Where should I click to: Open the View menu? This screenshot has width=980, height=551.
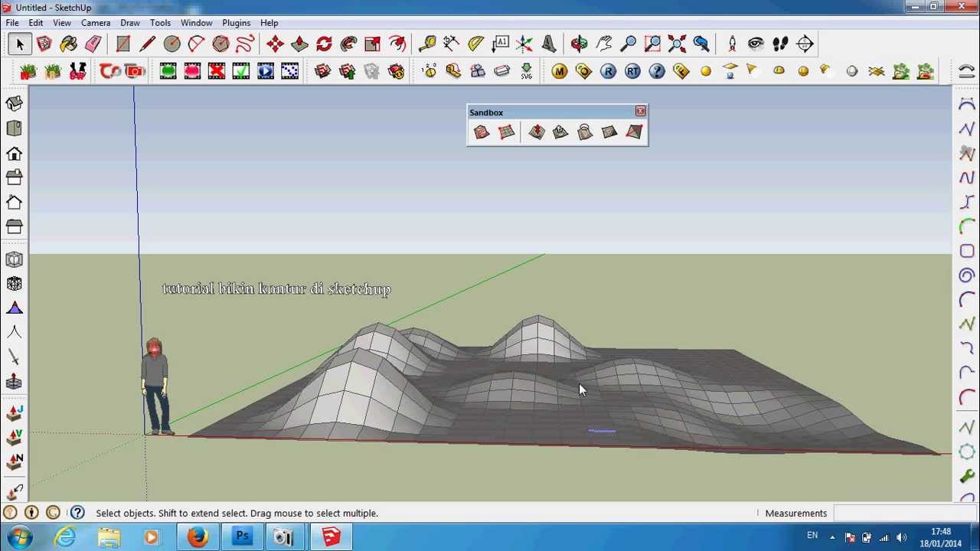pyautogui.click(x=62, y=23)
